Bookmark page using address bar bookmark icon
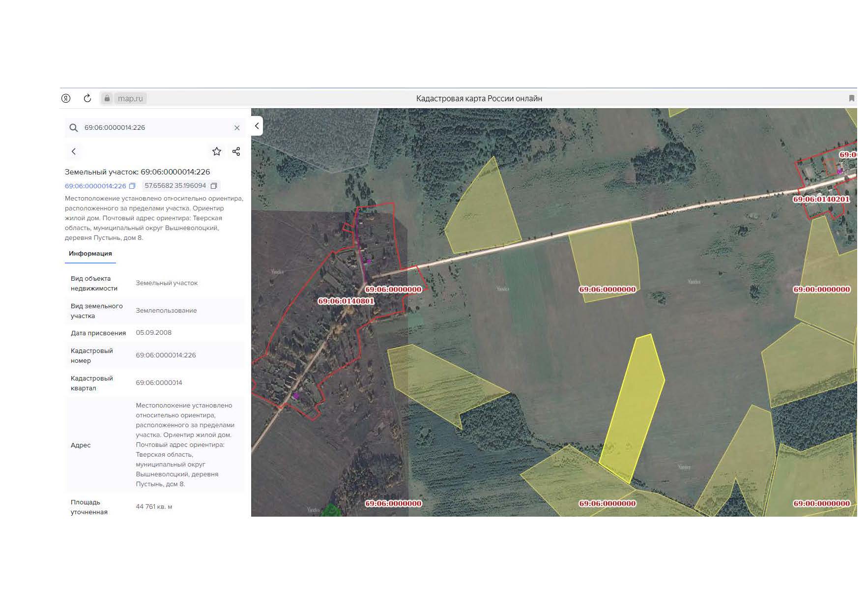This screenshot has width=868, height=614. pos(852,98)
